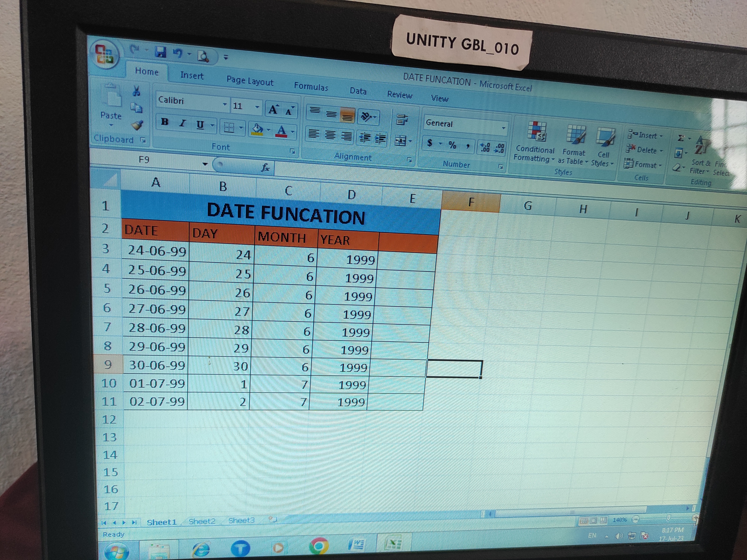Click the Save icon in quick access toolbar
The width and height of the screenshot is (747, 560).
160,52
